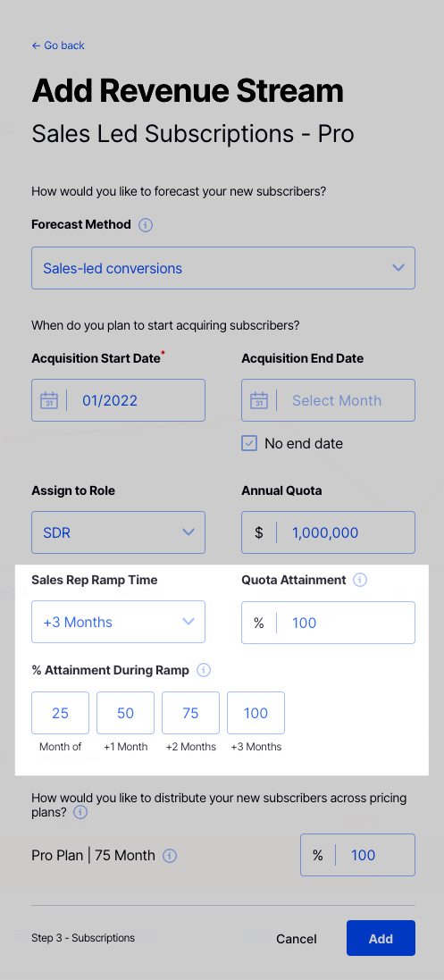The width and height of the screenshot is (444, 980).
Task: Expand the Sales-led conversions dropdown
Action: click(x=223, y=268)
